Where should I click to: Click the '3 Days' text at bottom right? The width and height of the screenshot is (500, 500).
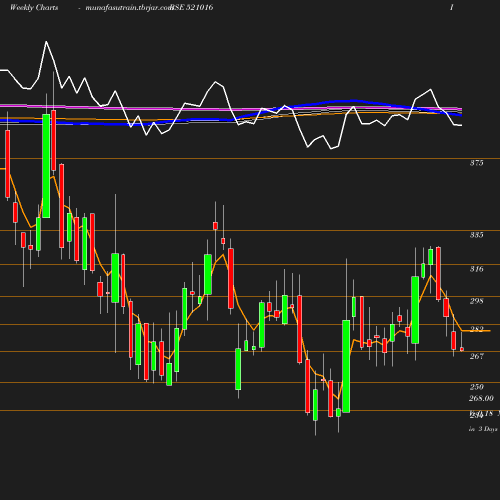pos(488,429)
